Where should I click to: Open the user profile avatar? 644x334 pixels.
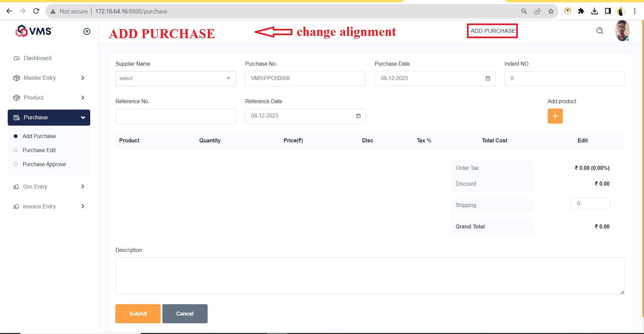pos(622,31)
